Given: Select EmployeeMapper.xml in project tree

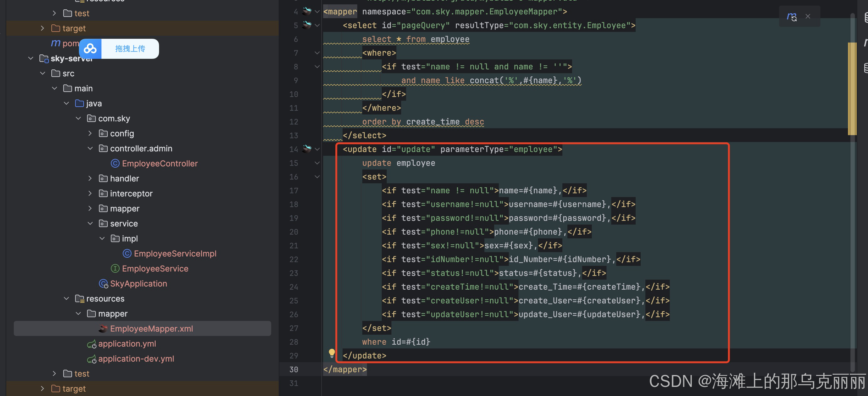Looking at the screenshot, I should [151, 329].
